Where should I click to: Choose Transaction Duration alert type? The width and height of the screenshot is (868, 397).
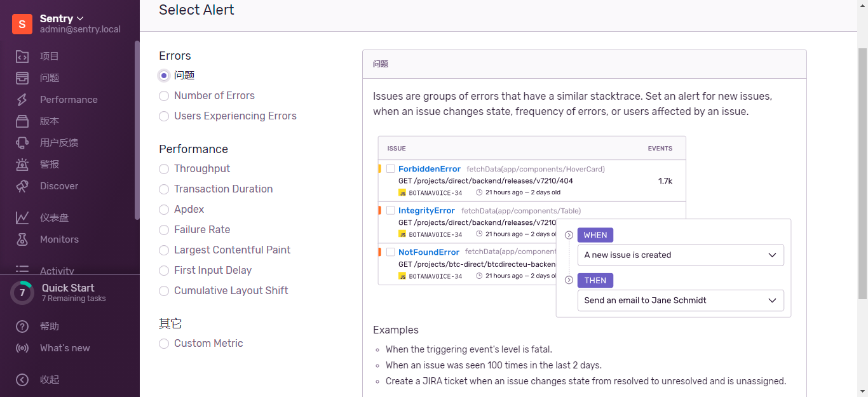(164, 189)
